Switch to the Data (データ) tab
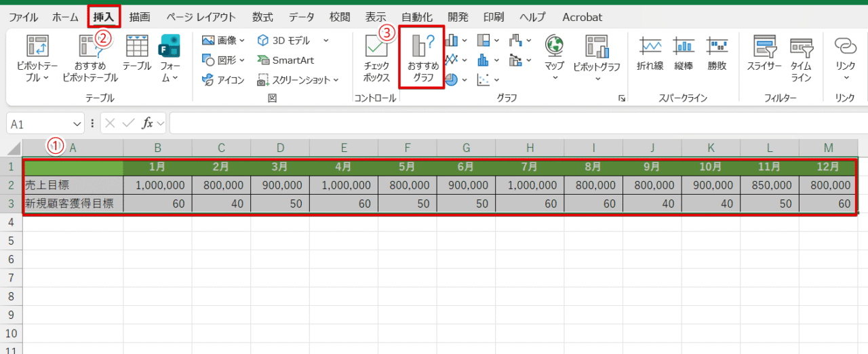This screenshot has width=868, height=354. 302,17
